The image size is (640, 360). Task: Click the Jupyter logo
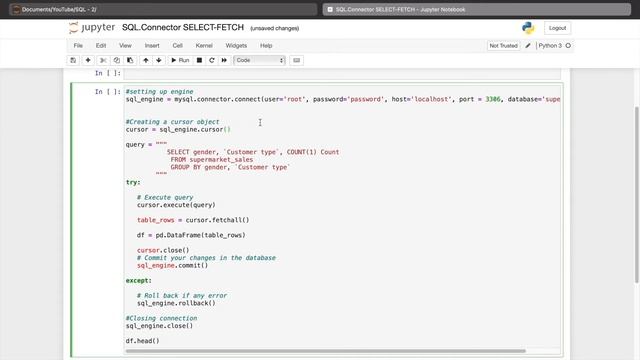click(92, 28)
